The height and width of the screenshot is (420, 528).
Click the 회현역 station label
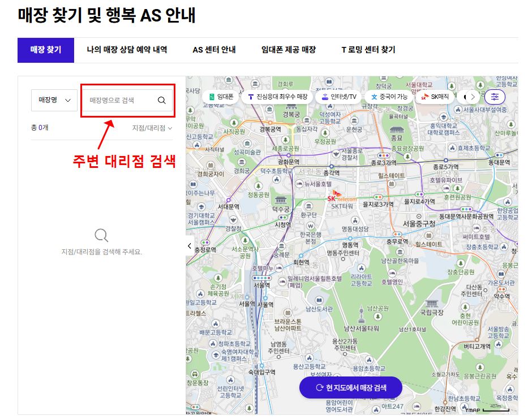302,263
